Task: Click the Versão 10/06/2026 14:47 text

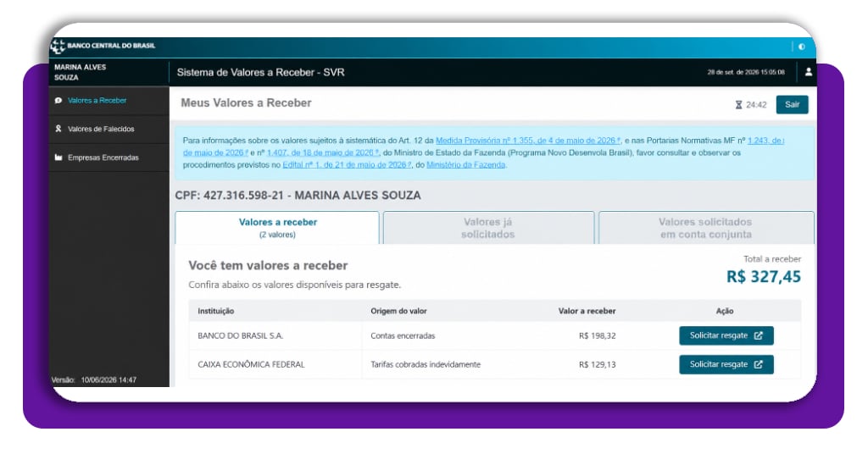Action: tap(93, 380)
